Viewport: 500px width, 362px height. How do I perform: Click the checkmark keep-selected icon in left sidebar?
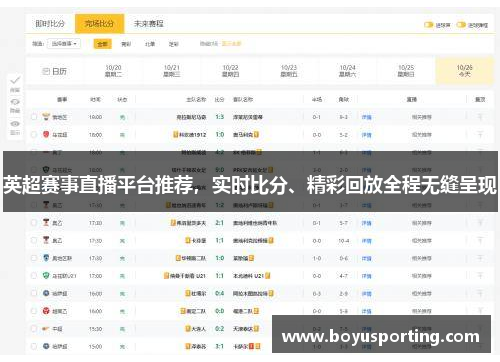pyautogui.click(x=15, y=80)
